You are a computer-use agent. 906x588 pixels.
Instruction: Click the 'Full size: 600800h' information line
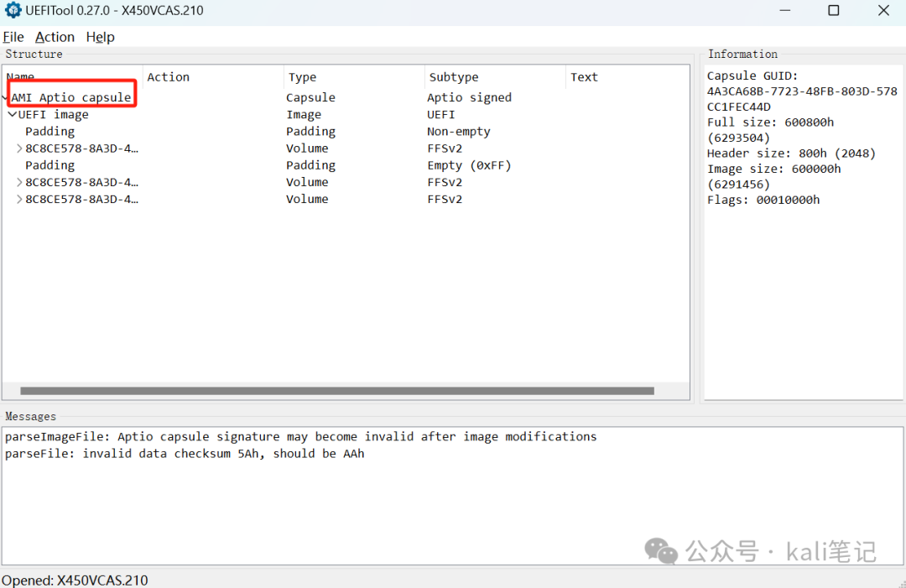pos(770,122)
